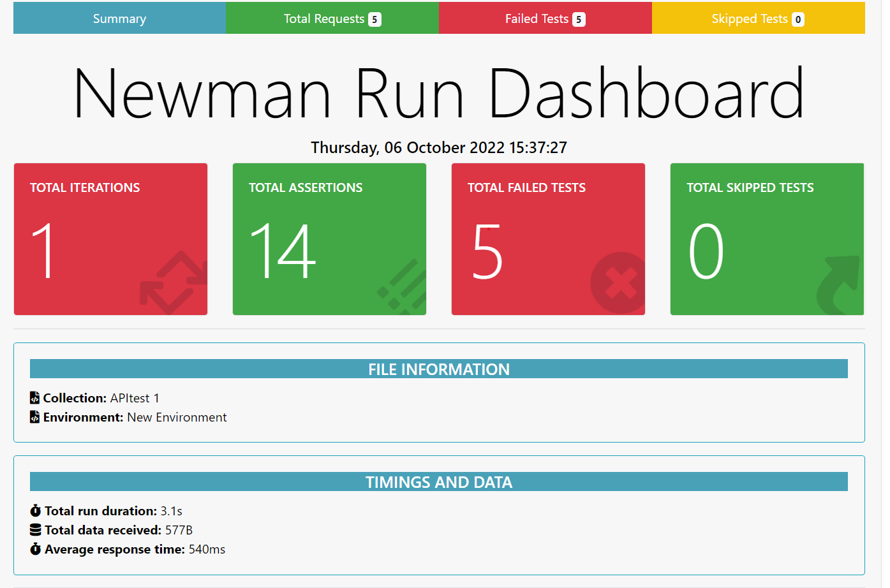Click the Total data received: label
Image resolution: width=890 pixels, height=588 pixels.
point(103,530)
